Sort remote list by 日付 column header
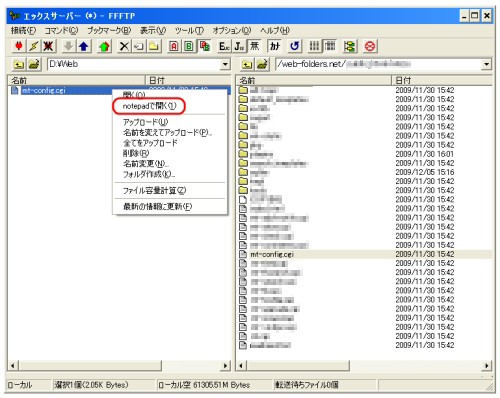The image size is (500, 398). (442, 80)
